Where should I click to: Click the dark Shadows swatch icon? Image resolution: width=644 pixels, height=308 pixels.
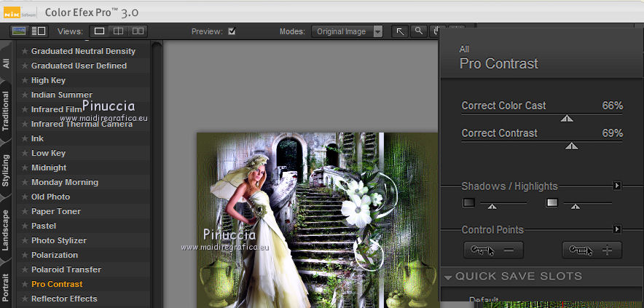(x=468, y=202)
